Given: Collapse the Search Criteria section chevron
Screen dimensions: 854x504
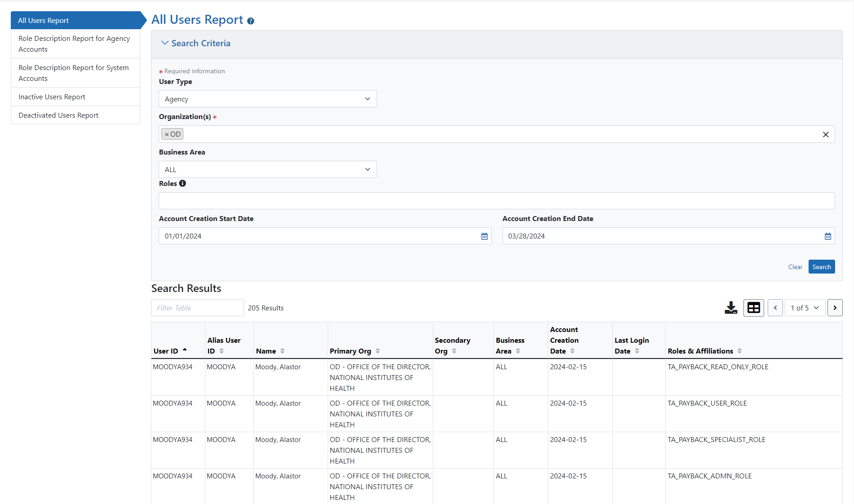Looking at the screenshot, I should point(165,43).
